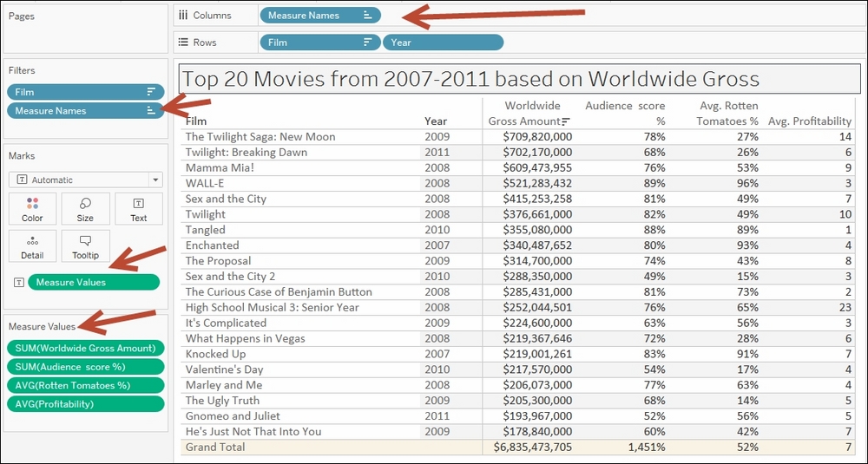Select Measure Values pill on Marks card
Image resolution: width=868 pixels, height=464 pixels.
pos(94,282)
